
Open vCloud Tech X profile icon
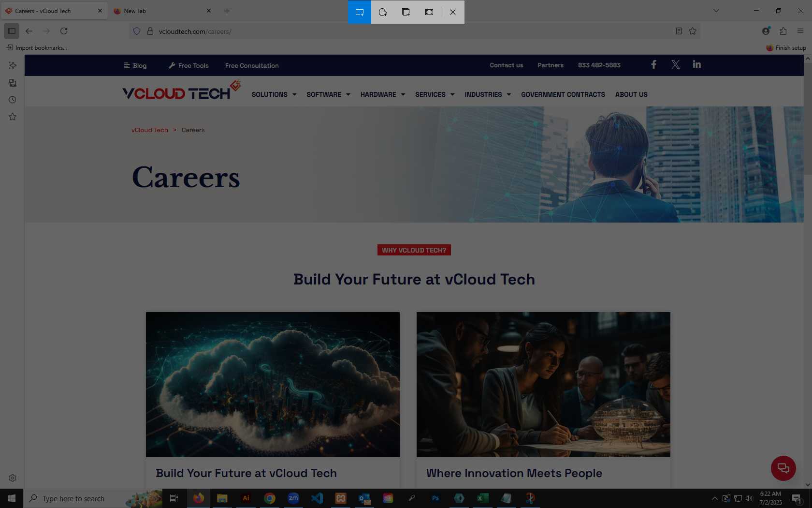[x=675, y=64]
